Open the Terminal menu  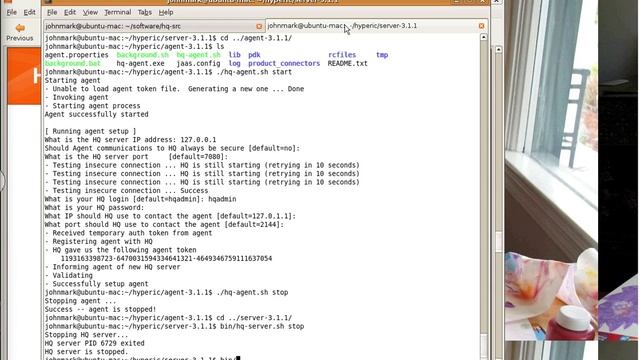coord(118,12)
